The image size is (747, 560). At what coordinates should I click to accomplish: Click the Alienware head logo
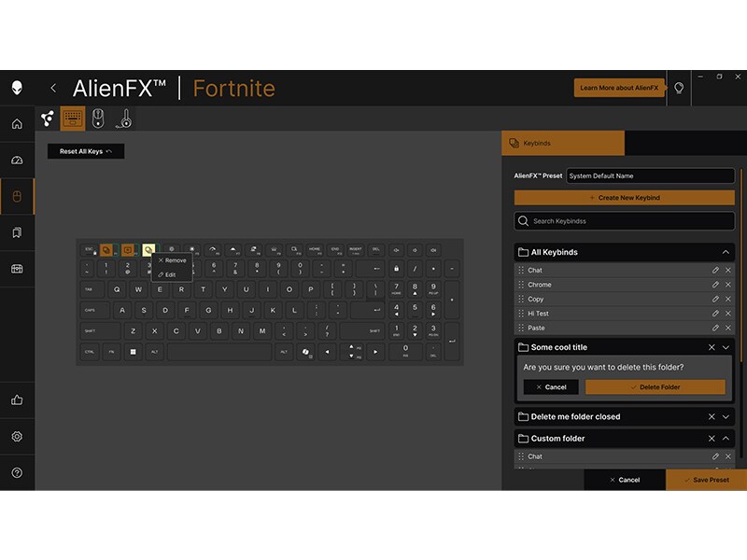tap(17, 88)
